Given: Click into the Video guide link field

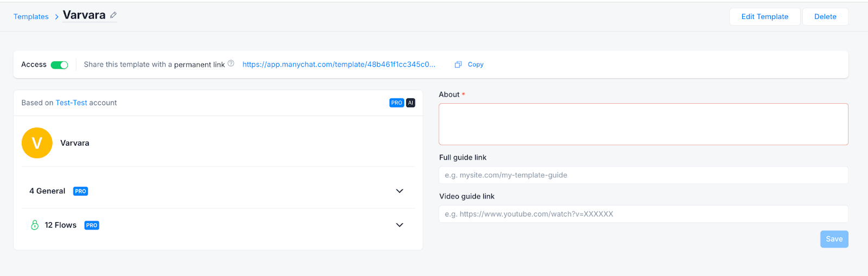Looking at the screenshot, I should pyautogui.click(x=643, y=214).
